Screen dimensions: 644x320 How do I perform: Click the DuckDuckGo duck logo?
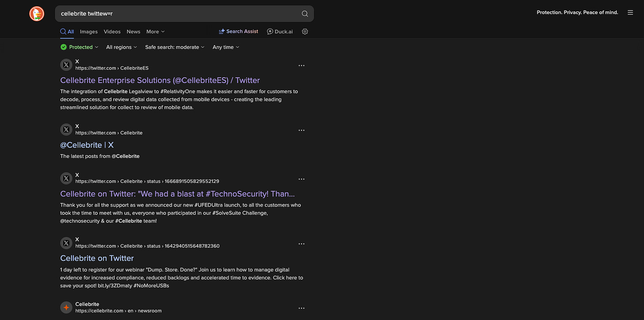pyautogui.click(x=37, y=14)
